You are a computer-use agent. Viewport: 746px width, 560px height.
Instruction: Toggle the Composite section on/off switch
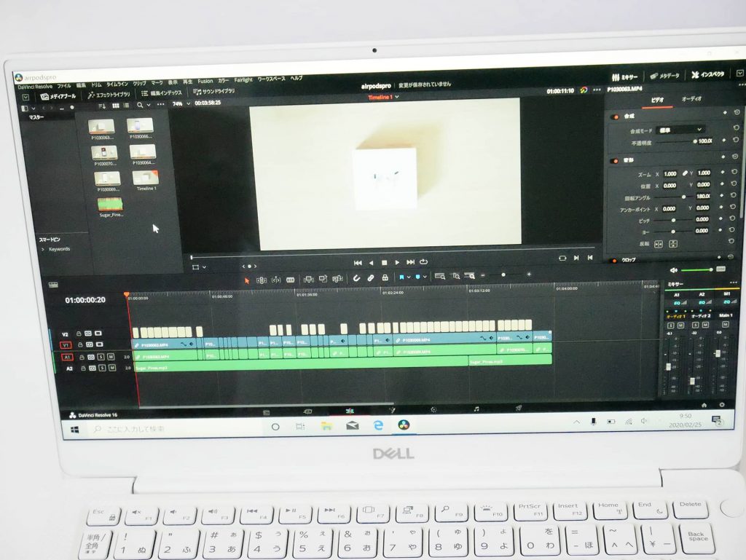tap(614, 117)
